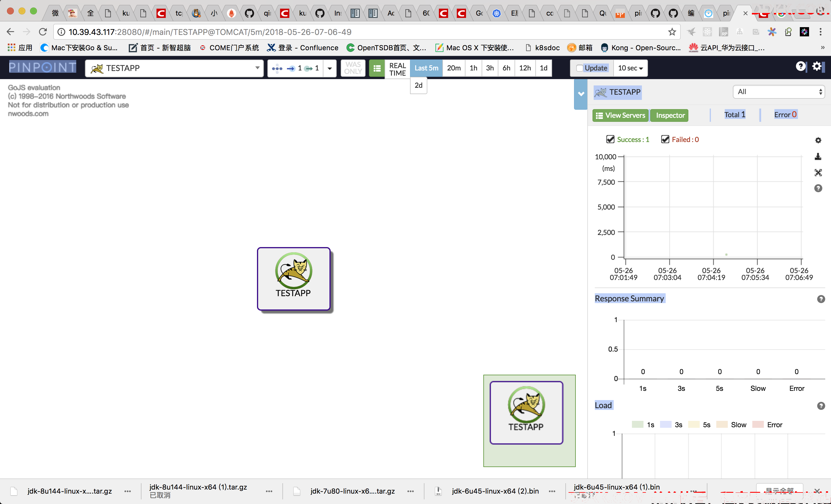Switch to REAL TIME mode

[x=397, y=69]
